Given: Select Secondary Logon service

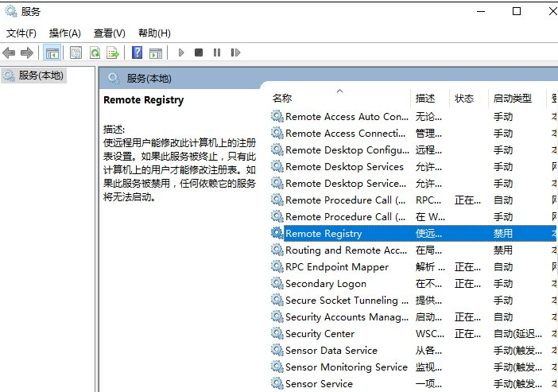Looking at the screenshot, I should click(x=326, y=284).
